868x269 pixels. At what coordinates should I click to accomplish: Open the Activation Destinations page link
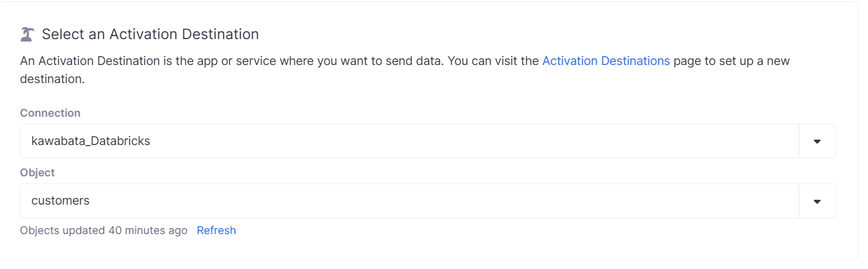coord(606,61)
